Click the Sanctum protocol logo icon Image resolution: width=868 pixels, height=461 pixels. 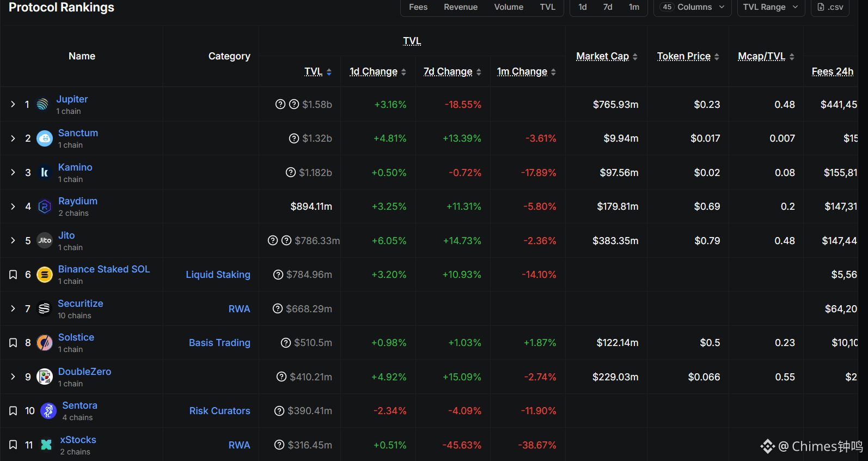coord(45,138)
